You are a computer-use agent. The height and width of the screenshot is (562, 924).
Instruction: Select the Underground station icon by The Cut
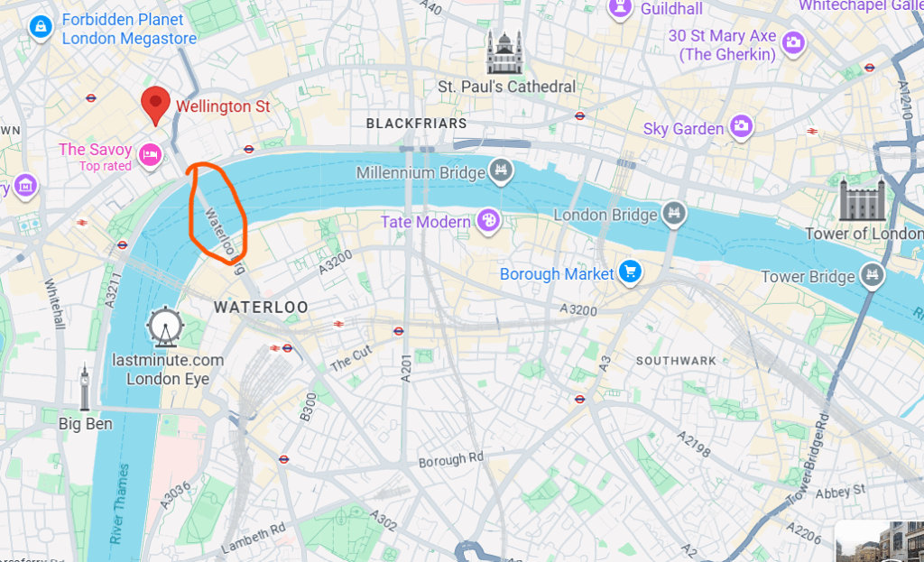point(398,331)
